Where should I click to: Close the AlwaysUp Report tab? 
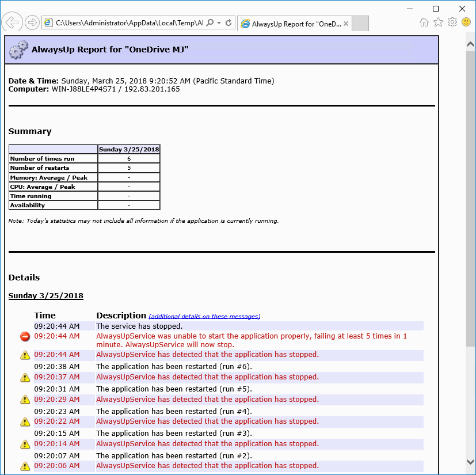[346, 24]
